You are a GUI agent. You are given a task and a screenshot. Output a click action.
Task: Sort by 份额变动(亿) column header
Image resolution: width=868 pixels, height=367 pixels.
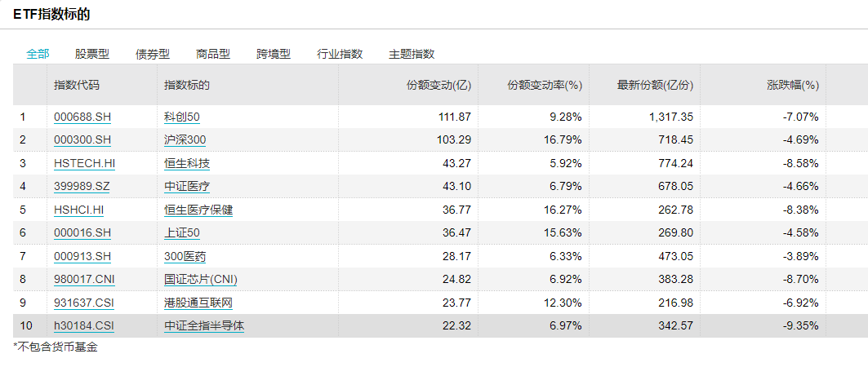click(x=438, y=85)
